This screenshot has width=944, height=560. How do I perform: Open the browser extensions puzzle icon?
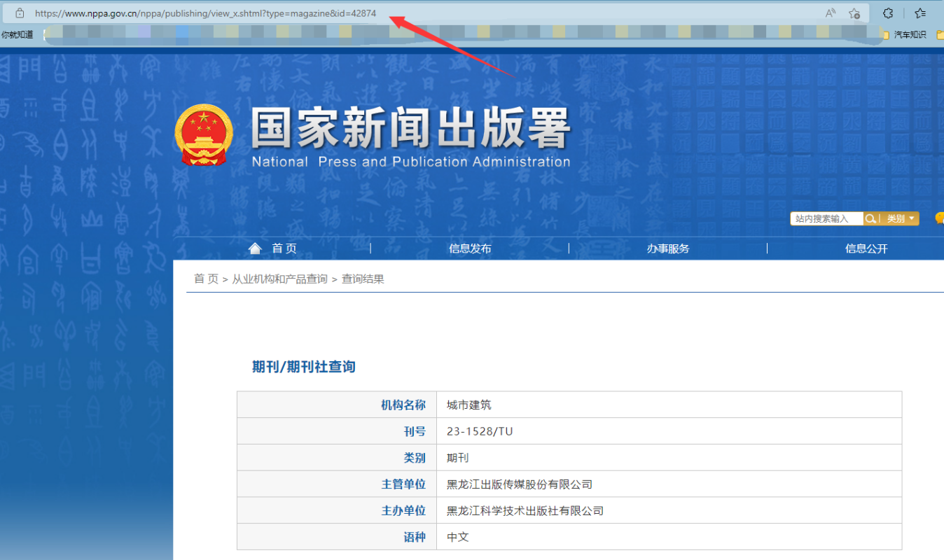(888, 13)
